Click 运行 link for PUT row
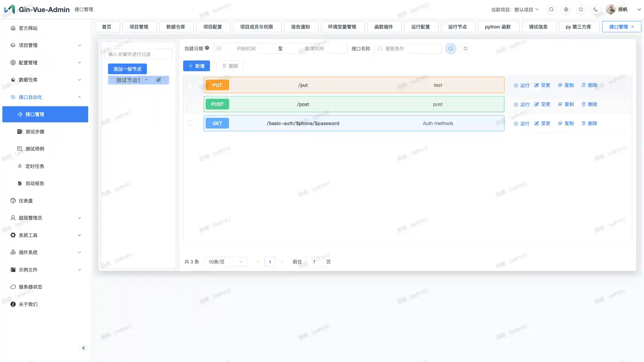 (522, 85)
